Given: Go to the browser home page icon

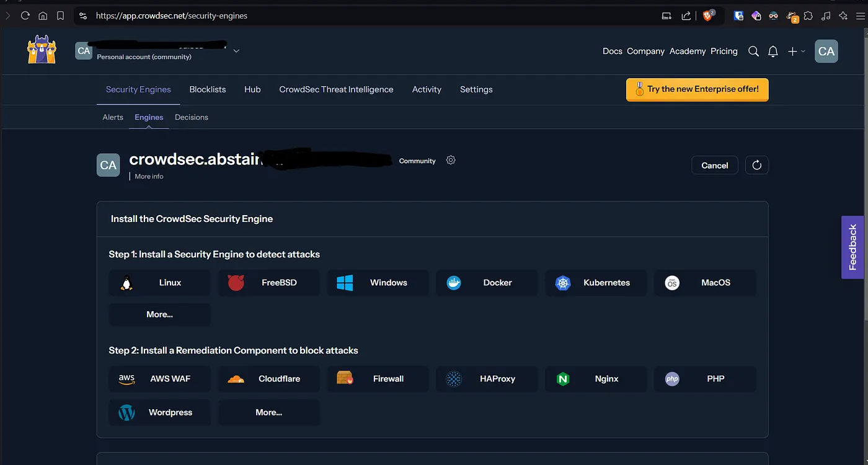Looking at the screenshot, I should [x=43, y=15].
